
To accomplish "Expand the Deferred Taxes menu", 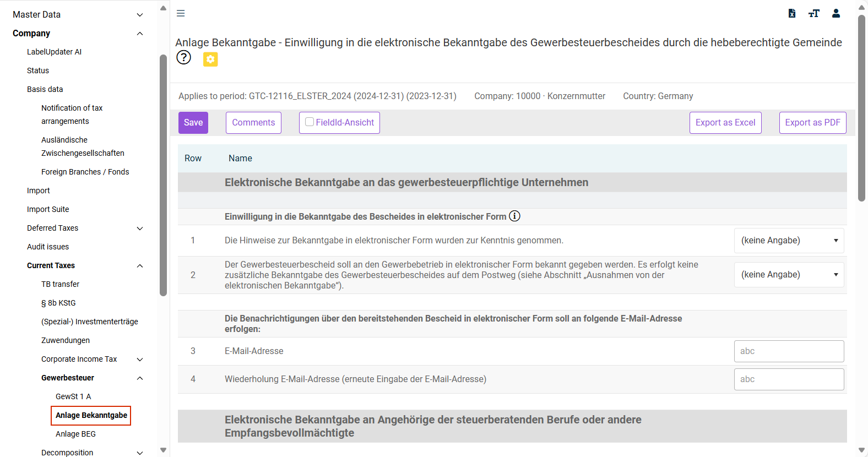I will coord(140,228).
